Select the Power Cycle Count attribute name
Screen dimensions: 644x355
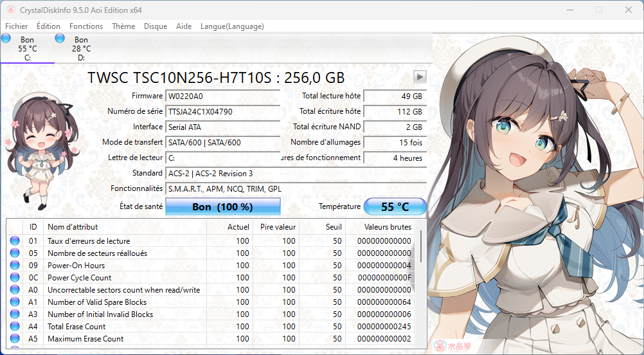(x=80, y=278)
